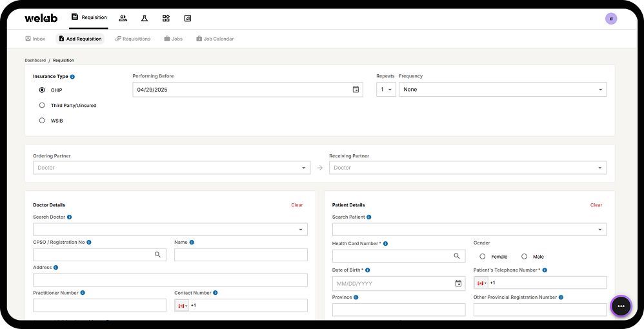This screenshot has width=644, height=329.
Task: Show Other Provincial Registration Number info icon
Action: coord(561,297)
